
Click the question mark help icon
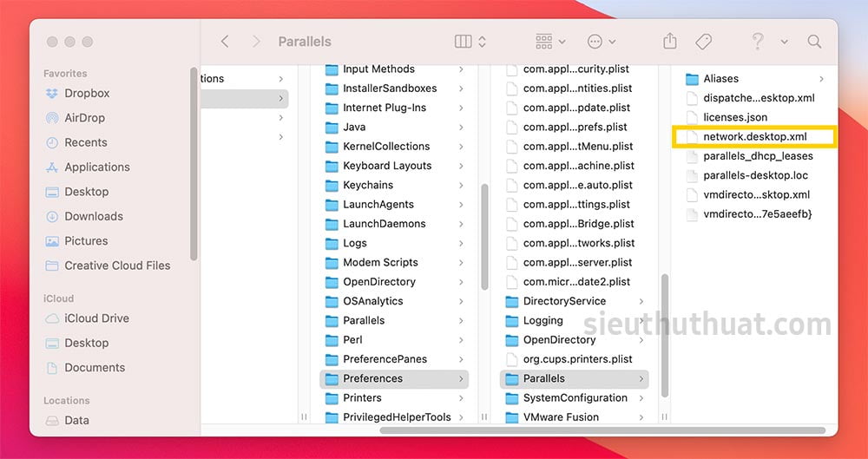click(757, 42)
